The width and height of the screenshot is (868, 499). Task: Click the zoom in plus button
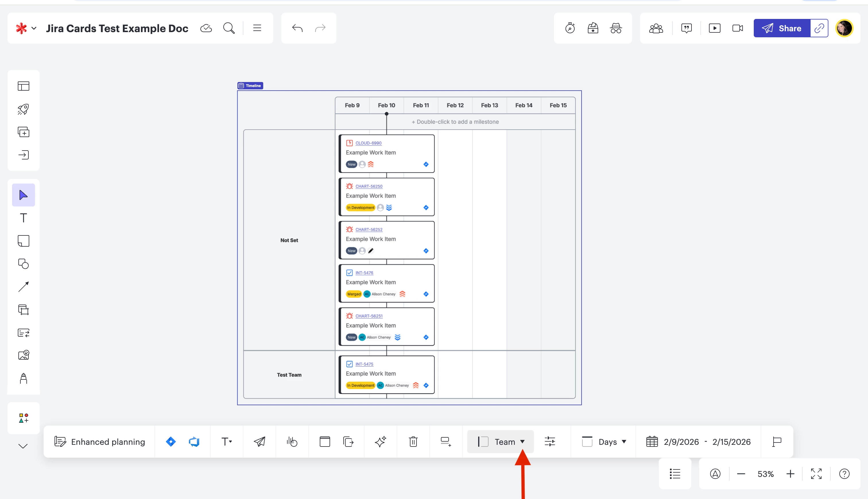point(790,474)
